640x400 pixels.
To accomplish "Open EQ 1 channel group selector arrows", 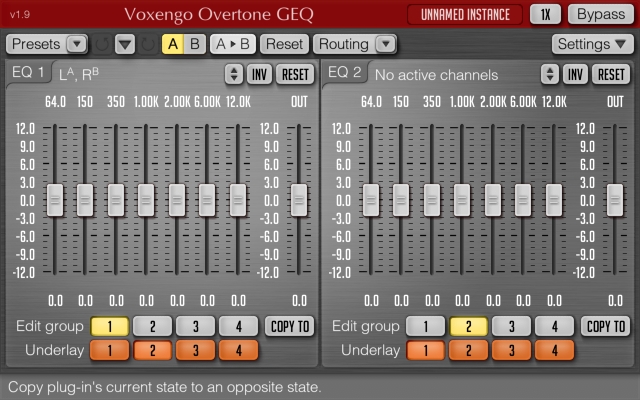I will [x=234, y=74].
